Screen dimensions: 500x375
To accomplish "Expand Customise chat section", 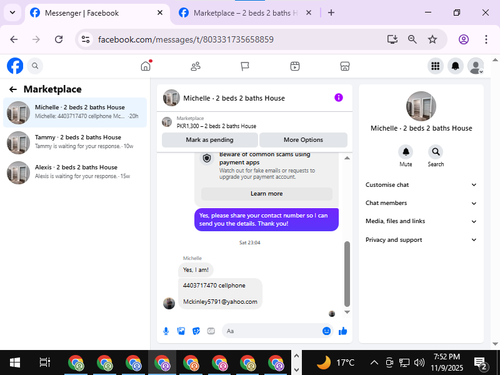I will pyautogui.click(x=421, y=185).
